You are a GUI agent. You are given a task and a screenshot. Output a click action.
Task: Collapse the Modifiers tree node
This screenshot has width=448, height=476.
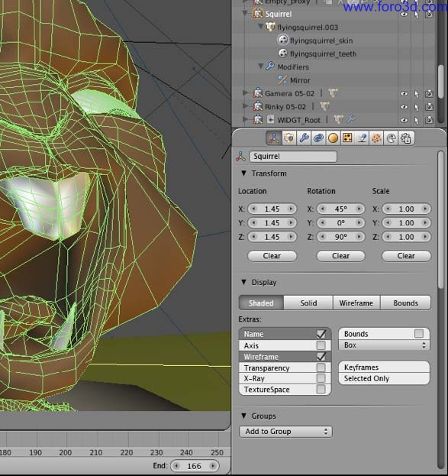click(260, 66)
